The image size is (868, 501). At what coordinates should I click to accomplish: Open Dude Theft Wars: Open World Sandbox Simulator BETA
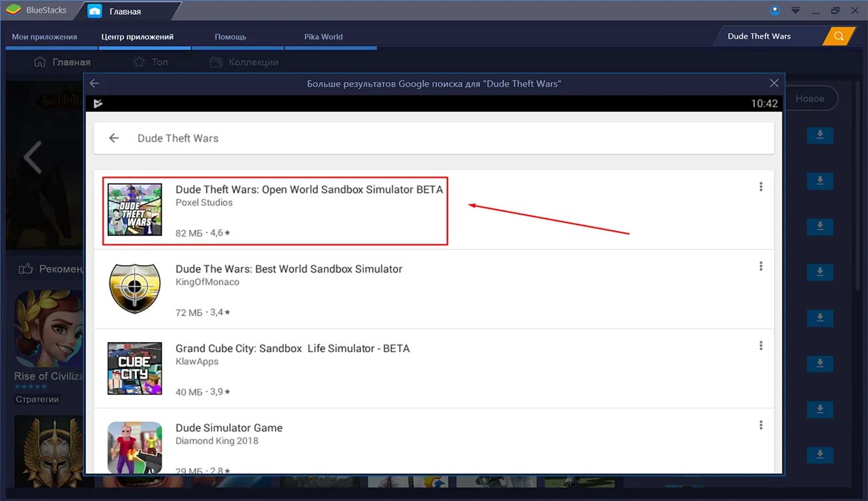309,190
